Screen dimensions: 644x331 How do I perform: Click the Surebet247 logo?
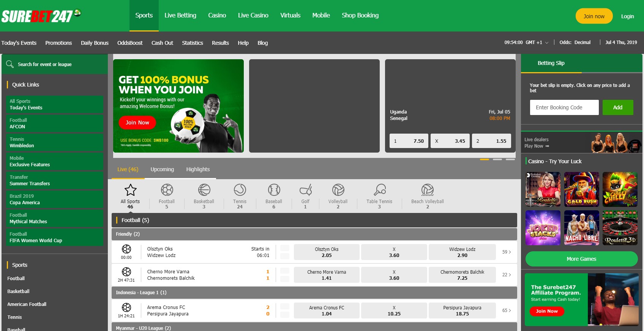click(41, 16)
